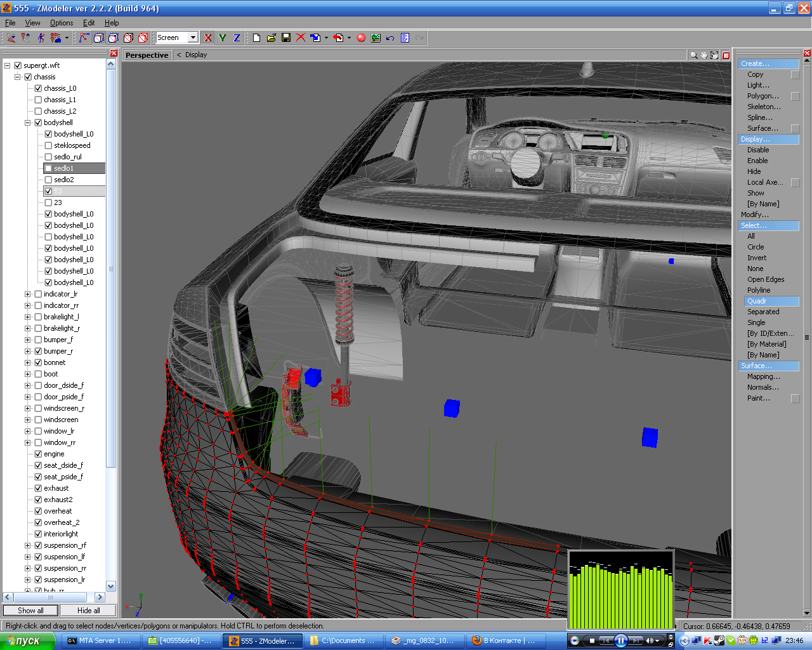This screenshot has height=650, width=812.
Task: Enable the steklospeed checkbox
Action: point(48,145)
